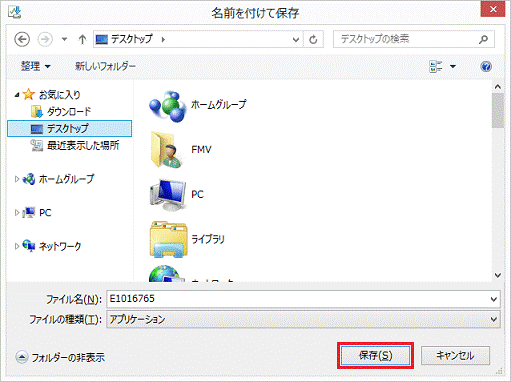This screenshot has width=511, height=382.
Task: Select PC in navigation pane
Action: 45,213
